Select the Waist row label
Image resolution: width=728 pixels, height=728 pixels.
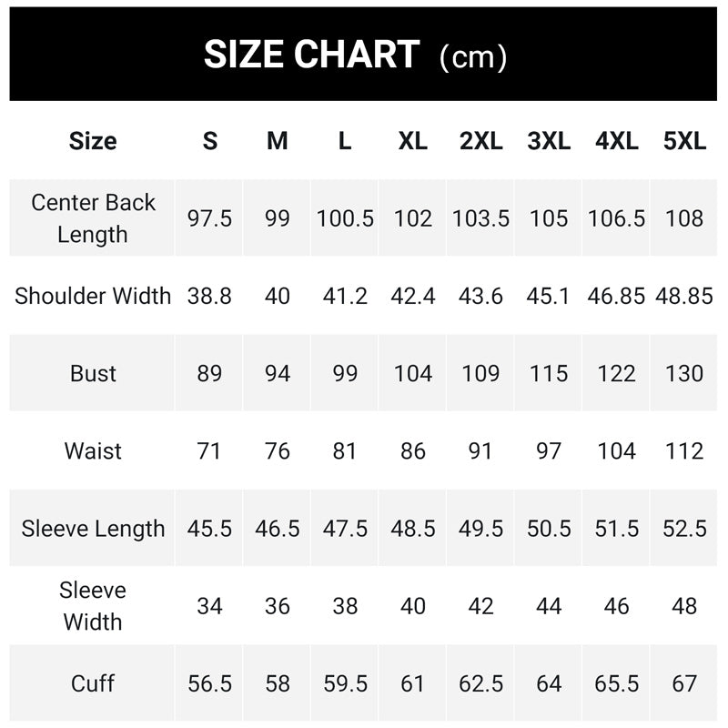pyautogui.click(x=93, y=450)
